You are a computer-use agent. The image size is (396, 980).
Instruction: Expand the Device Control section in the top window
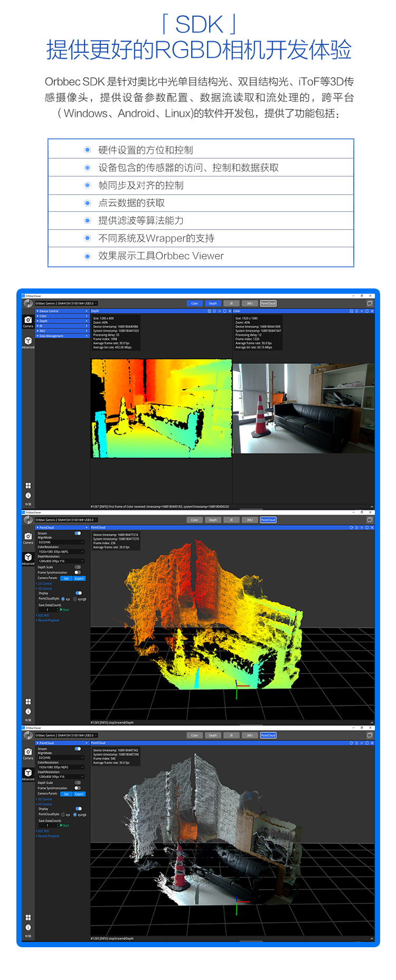tap(62, 311)
